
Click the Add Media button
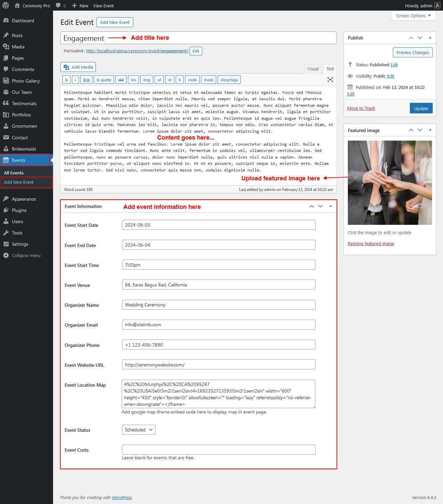[x=78, y=67]
